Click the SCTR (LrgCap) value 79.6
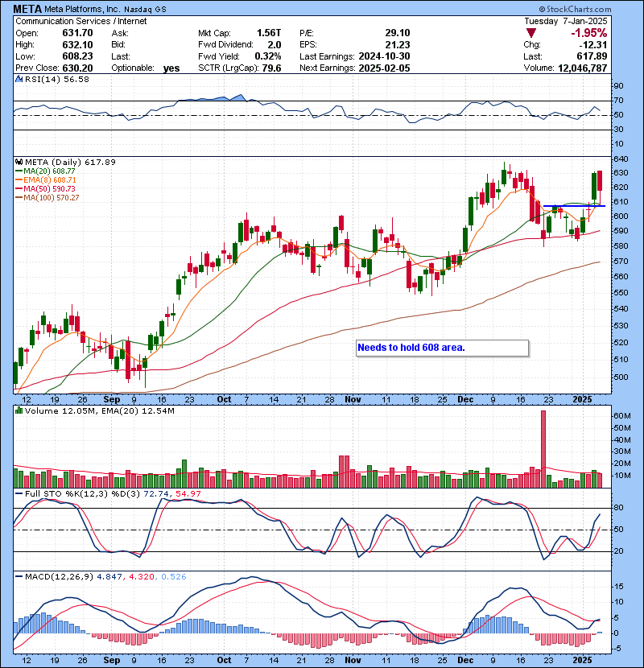The width and height of the screenshot is (644, 668). (271, 68)
